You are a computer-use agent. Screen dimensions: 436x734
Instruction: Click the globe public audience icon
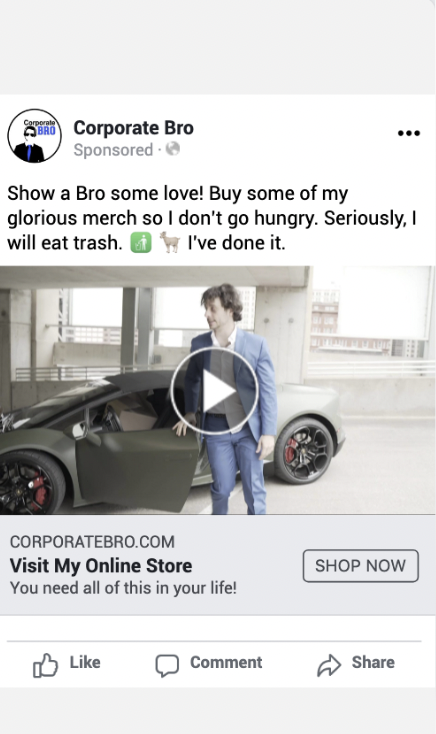coord(173,149)
